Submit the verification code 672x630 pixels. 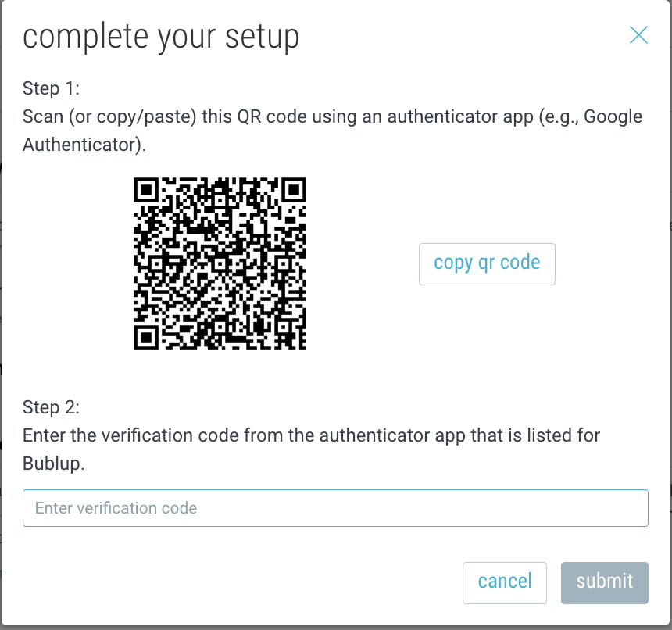[604, 583]
